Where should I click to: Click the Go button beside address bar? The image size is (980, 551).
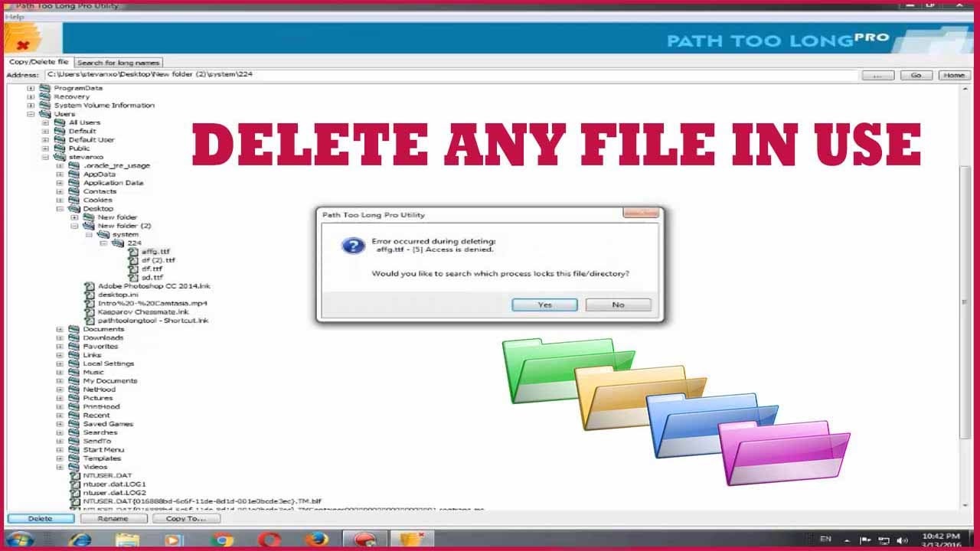tap(916, 75)
